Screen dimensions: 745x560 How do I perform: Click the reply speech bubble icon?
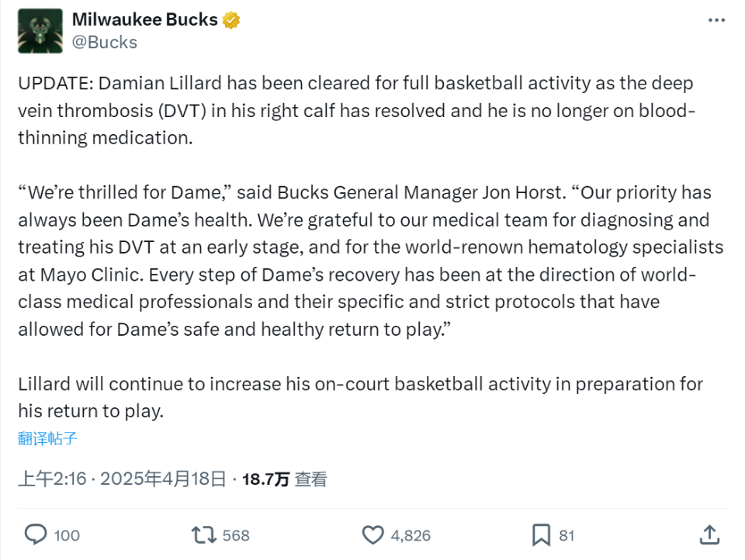click(x=36, y=534)
